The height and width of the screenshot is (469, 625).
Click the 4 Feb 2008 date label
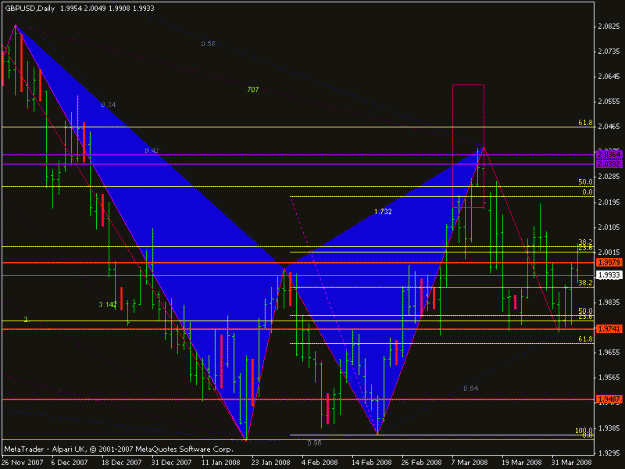[320, 462]
